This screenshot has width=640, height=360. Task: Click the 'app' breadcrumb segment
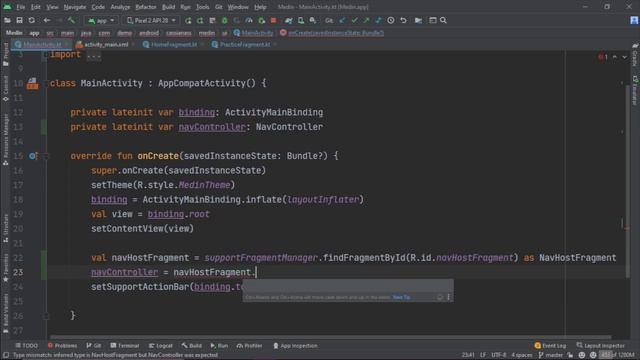(34, 33)
